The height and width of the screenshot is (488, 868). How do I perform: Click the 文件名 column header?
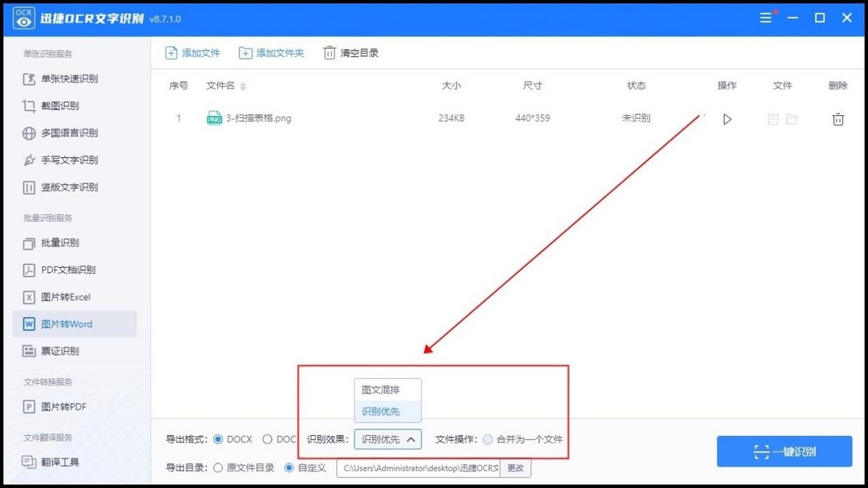tap(221, 85)
